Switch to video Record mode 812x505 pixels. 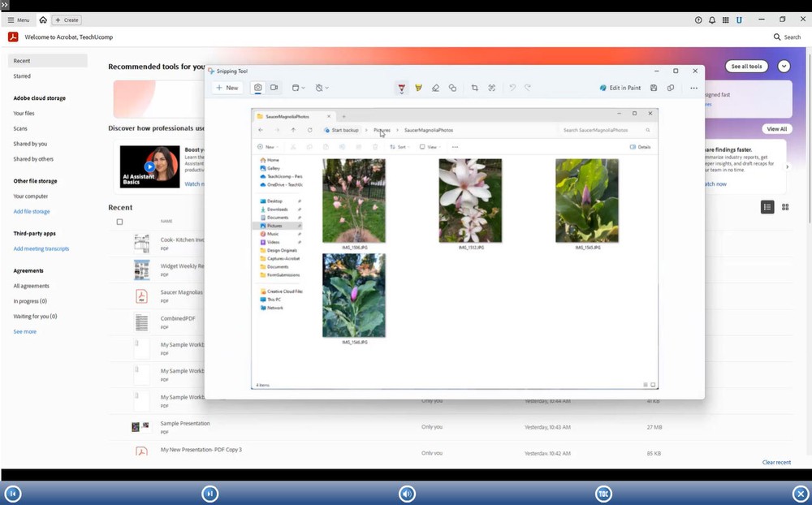[x=274, y=88]
